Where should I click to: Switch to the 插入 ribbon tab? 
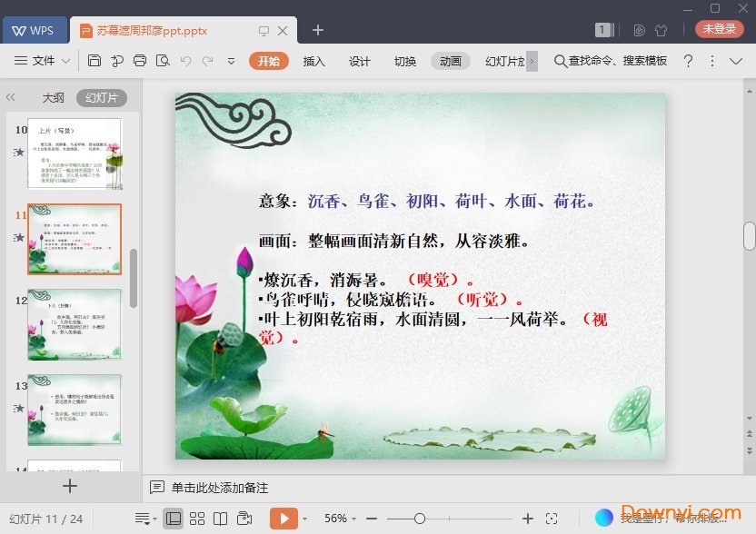(313, 61)
